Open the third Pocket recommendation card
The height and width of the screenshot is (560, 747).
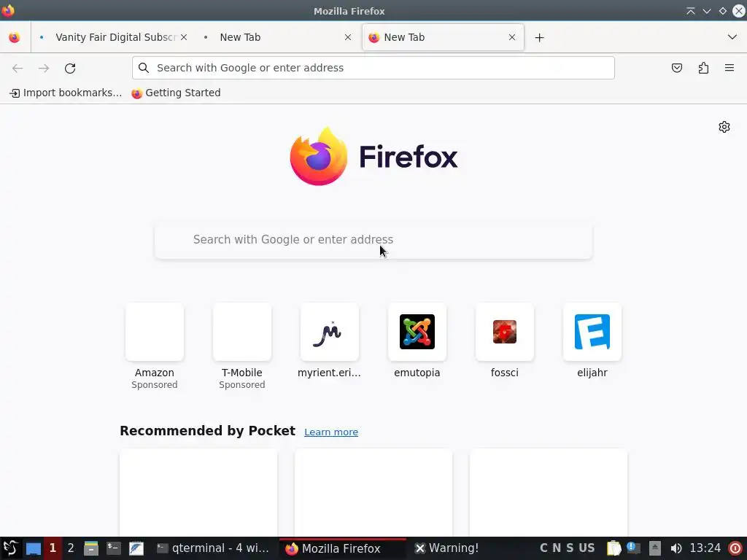click(549, 492)
